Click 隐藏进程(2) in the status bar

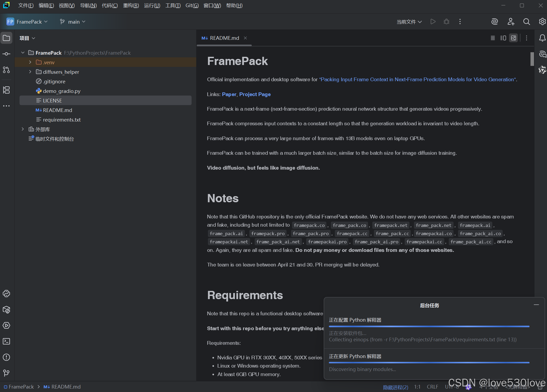pos(395,387)
